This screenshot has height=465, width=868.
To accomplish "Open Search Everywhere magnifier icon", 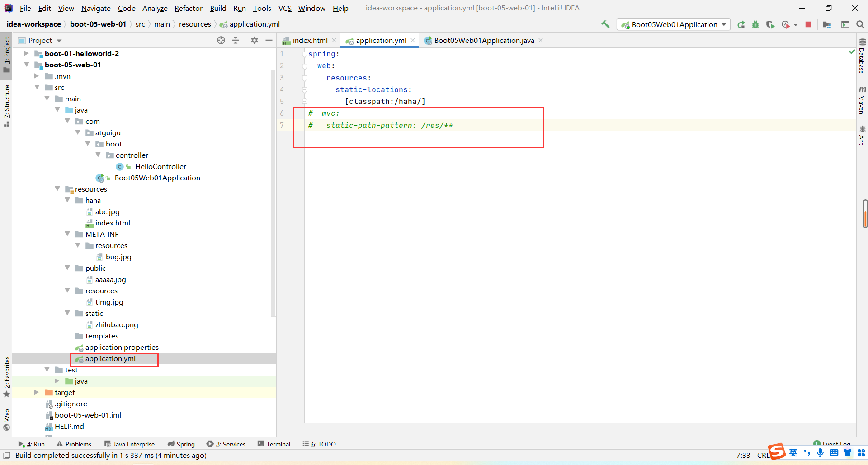I will pyautogui.click(x=860, y=25).
